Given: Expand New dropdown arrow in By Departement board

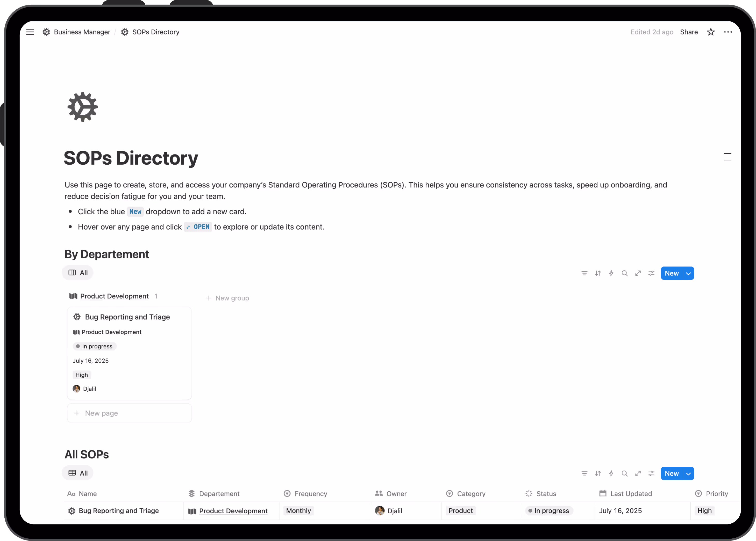Looking at the screenshot, I should (688, 273).
